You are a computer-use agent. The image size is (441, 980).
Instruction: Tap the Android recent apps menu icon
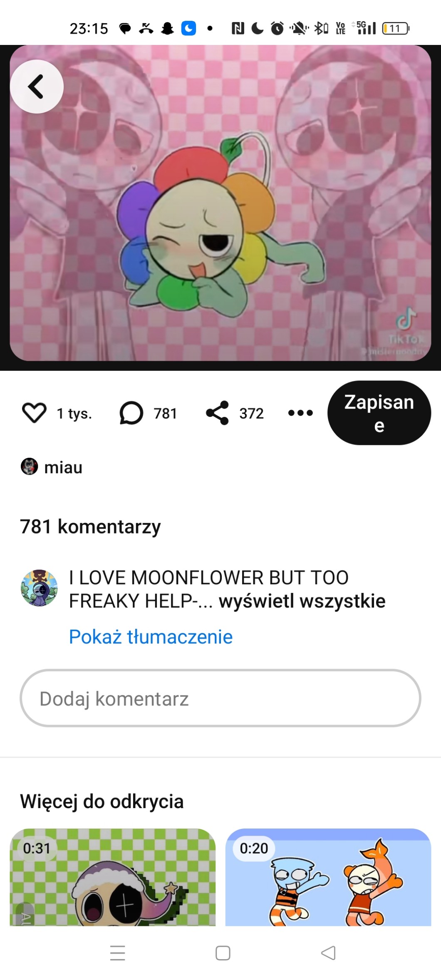[118, 953]
